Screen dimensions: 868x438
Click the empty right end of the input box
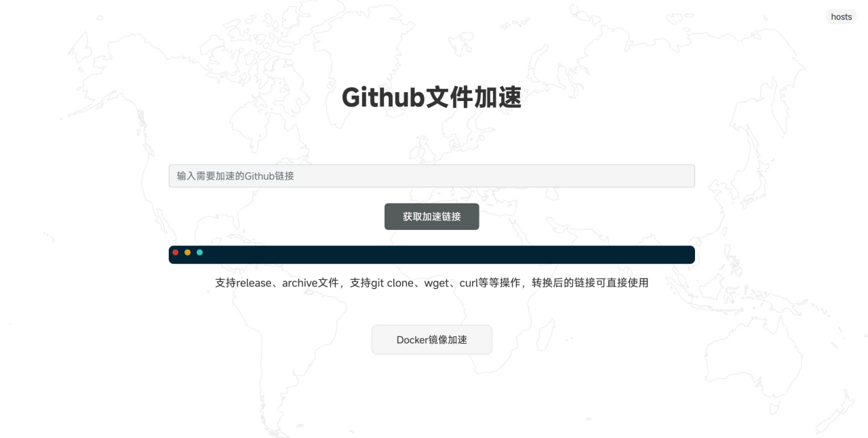pyautogui.click(x=665, y=176)
